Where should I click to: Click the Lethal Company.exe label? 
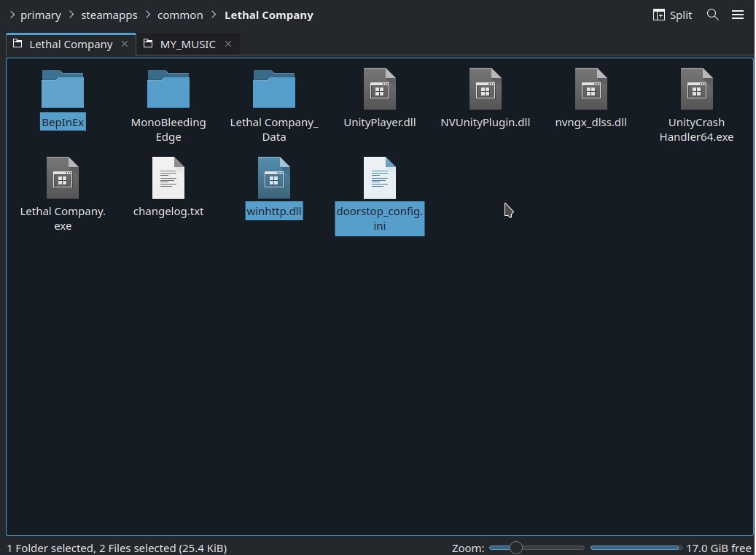(63, 219)
